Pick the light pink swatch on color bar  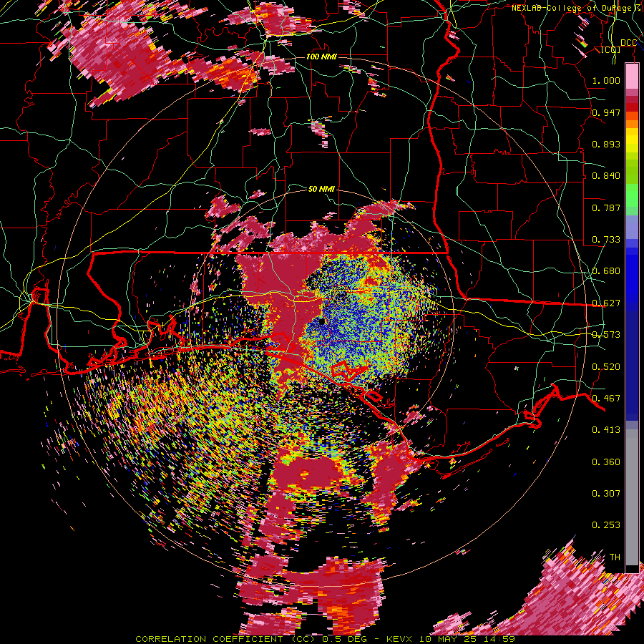point(632,76)
